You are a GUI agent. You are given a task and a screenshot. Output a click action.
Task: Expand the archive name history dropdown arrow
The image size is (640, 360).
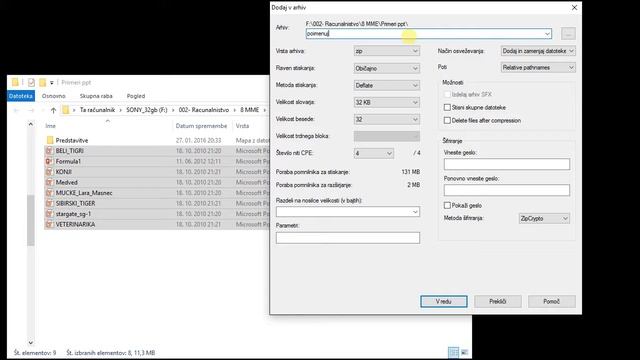point(547,34)
